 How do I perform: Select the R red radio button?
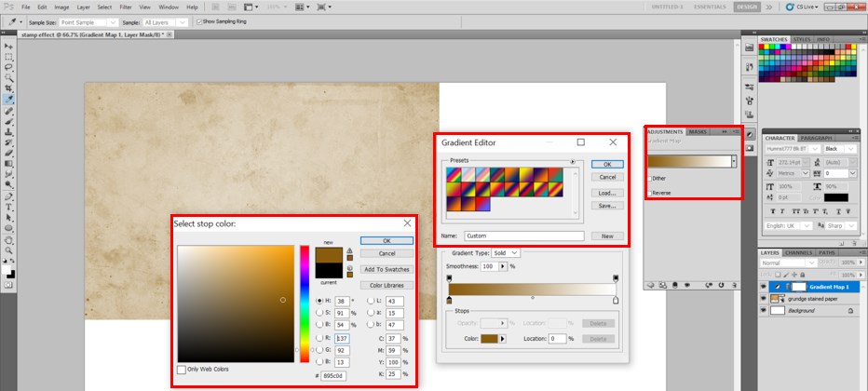(319, 337)
